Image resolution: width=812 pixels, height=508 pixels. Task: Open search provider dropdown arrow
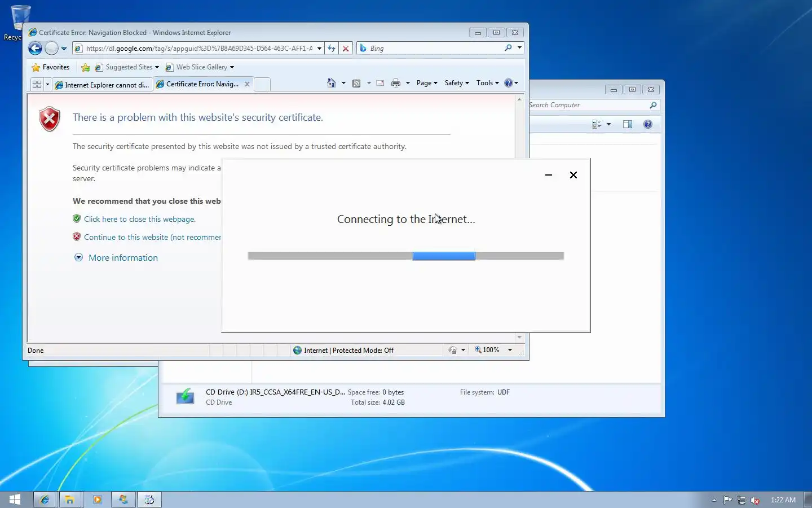click(519, 48)
